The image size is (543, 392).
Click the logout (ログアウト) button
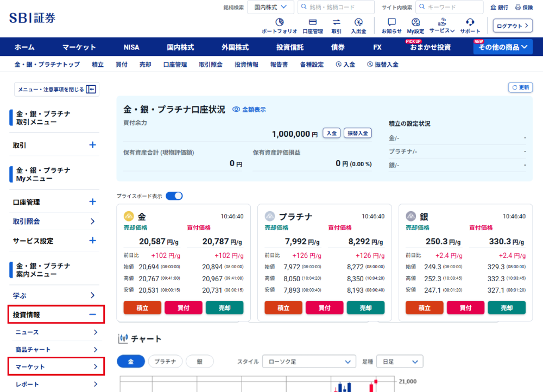click(513, 26)
